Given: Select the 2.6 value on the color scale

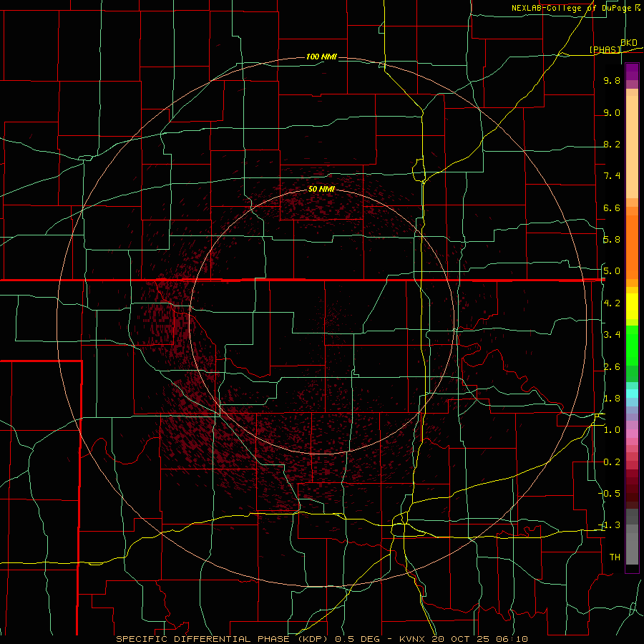Looking at the screenshot, I should (x=612, y=367).
